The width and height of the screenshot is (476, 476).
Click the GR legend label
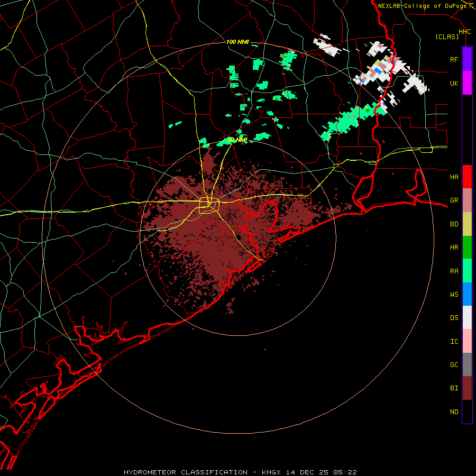pyautogui.click(x=454, y=200)
